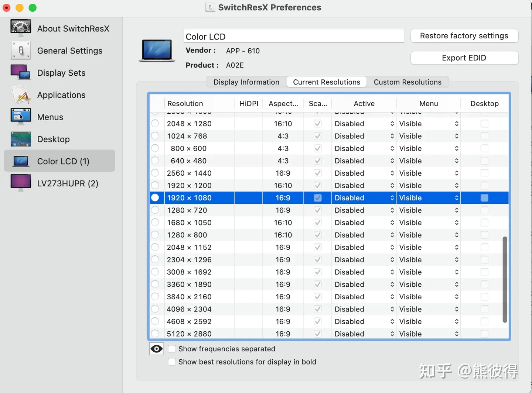This screenshot has width=532, height=393.
Task: Toggle Desktop checkbox for 1920 × 1080
Action: click(484, 198)
